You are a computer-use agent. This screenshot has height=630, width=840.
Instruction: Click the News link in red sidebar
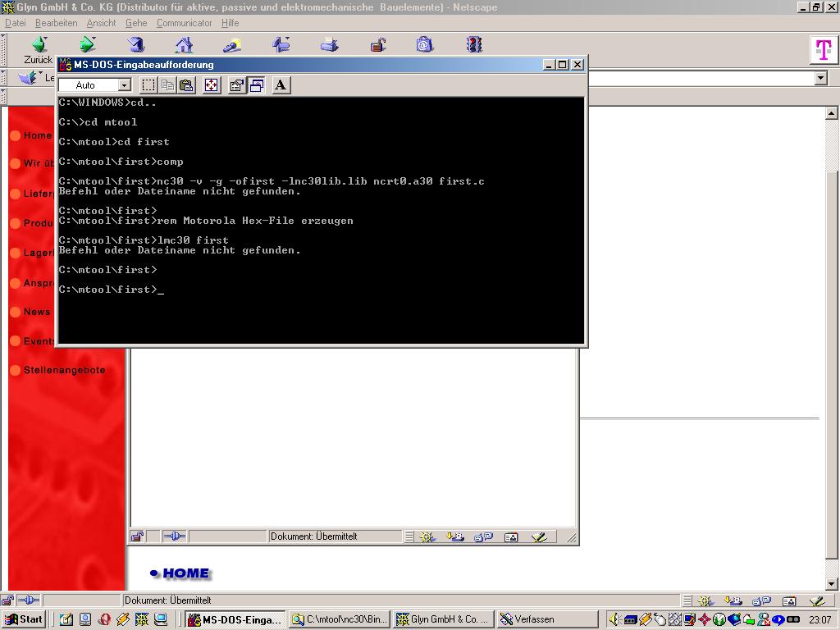tap(36, 312)
